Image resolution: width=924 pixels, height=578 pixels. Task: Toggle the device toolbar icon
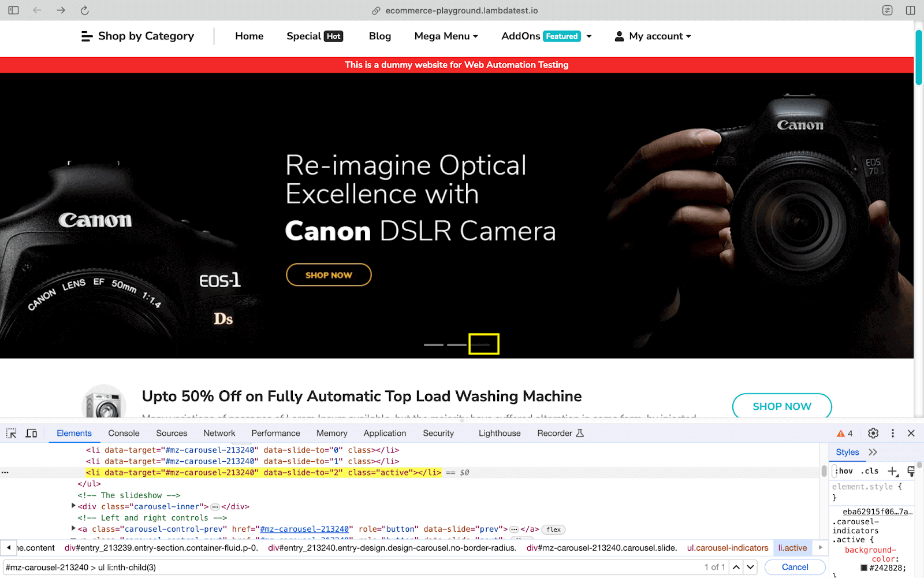tap(31, 433)
